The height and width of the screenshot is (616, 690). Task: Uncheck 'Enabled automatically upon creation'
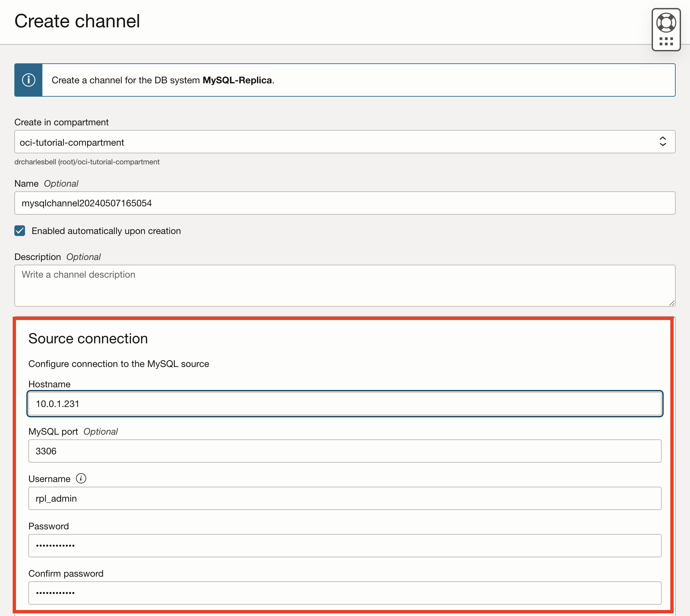(20, 230)
